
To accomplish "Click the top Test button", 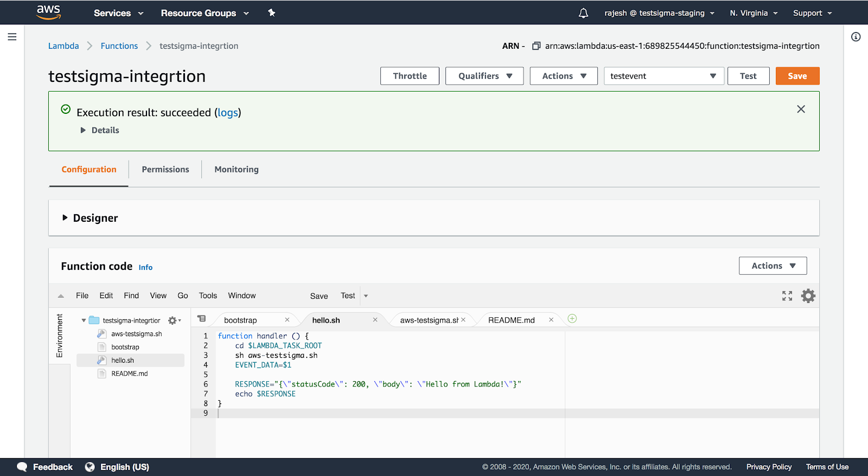I will click(748, 76).
